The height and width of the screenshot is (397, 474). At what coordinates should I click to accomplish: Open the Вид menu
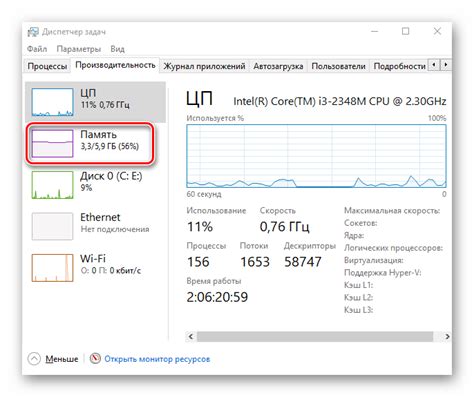pos(118,49)
